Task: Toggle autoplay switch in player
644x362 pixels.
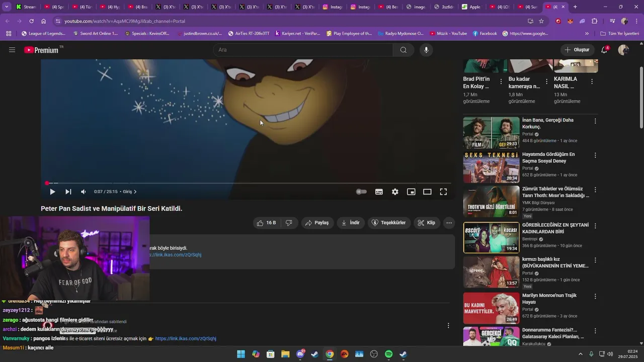Action: click(x=361, y=192)
